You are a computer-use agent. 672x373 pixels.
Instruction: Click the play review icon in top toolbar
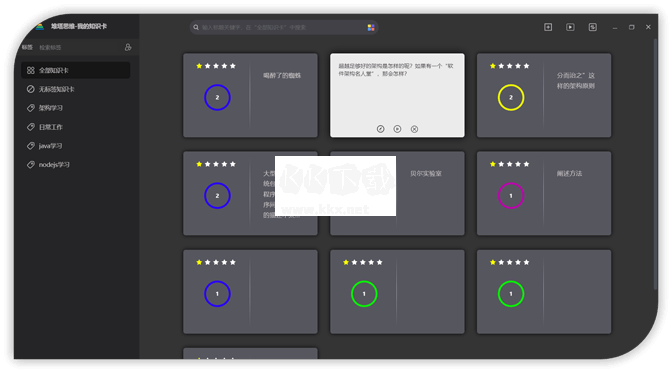[x=570, y=27]
